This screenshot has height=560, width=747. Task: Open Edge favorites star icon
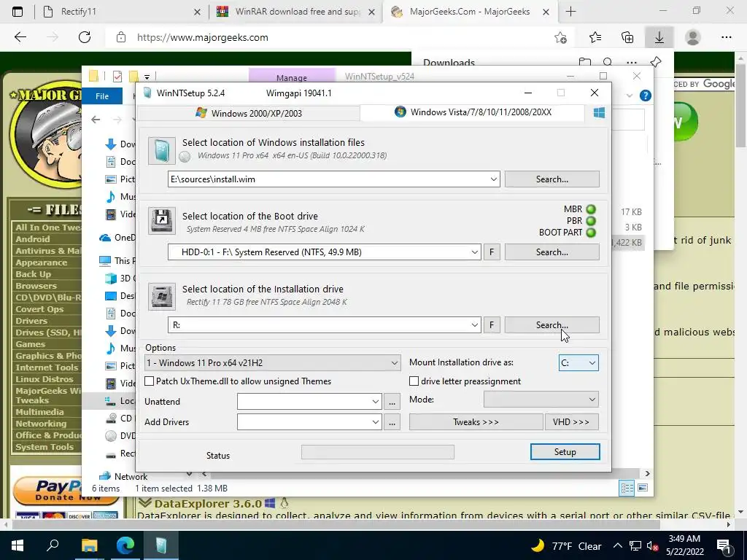(595, 37)
